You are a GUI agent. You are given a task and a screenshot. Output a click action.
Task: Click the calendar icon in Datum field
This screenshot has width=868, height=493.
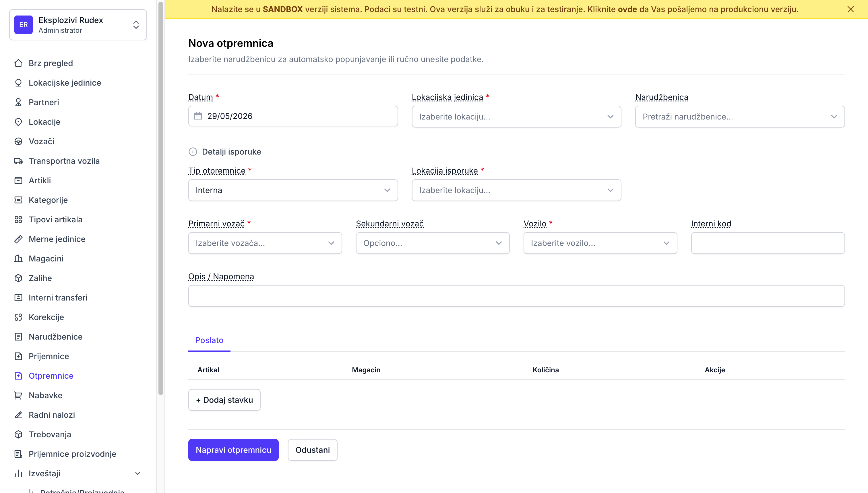tap(198, 116)
